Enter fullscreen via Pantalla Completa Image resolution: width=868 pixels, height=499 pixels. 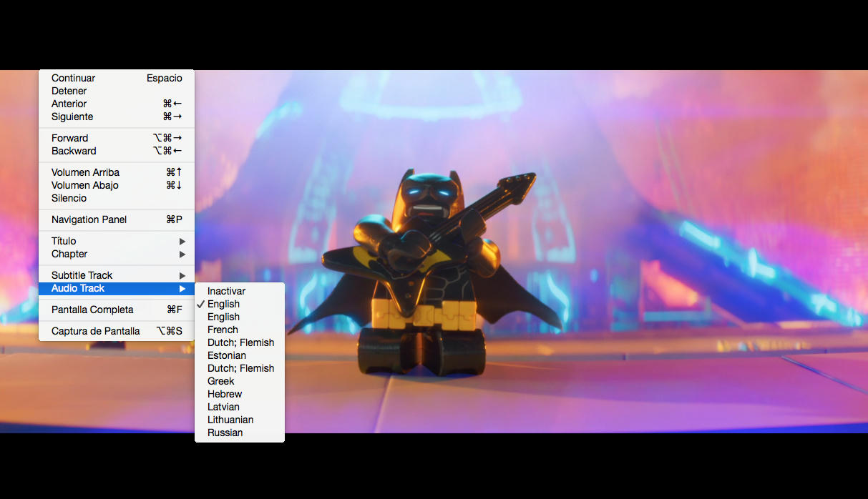[92, 310]
